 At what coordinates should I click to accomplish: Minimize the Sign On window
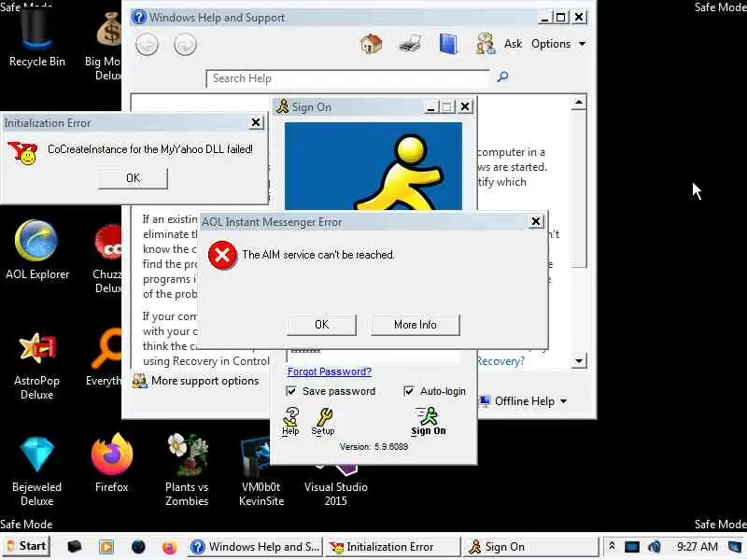click(430, 107)
